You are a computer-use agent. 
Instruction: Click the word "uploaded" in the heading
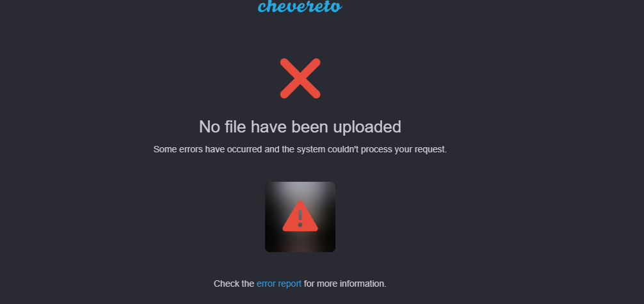(367, 127)
